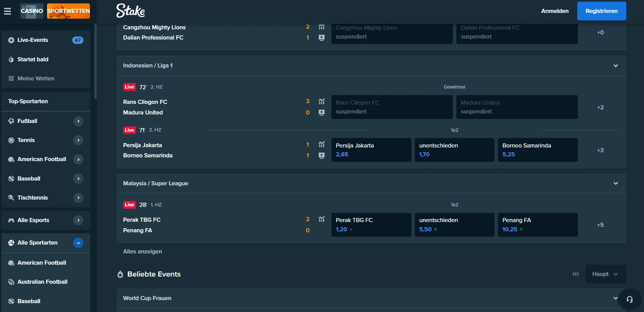The height and width of the screenshot is (312, 644).
Task: Open the Perak TBG FC match page
Action: point(142,220)
